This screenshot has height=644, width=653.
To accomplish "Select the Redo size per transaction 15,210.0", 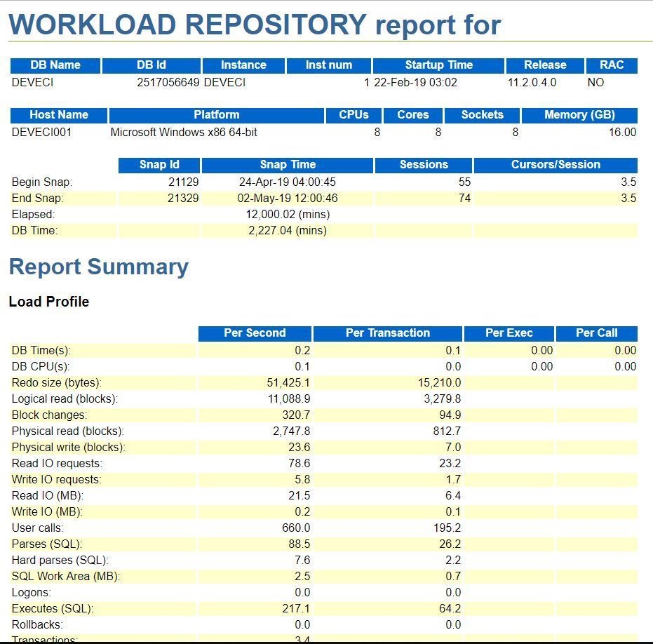I will 439,383.
